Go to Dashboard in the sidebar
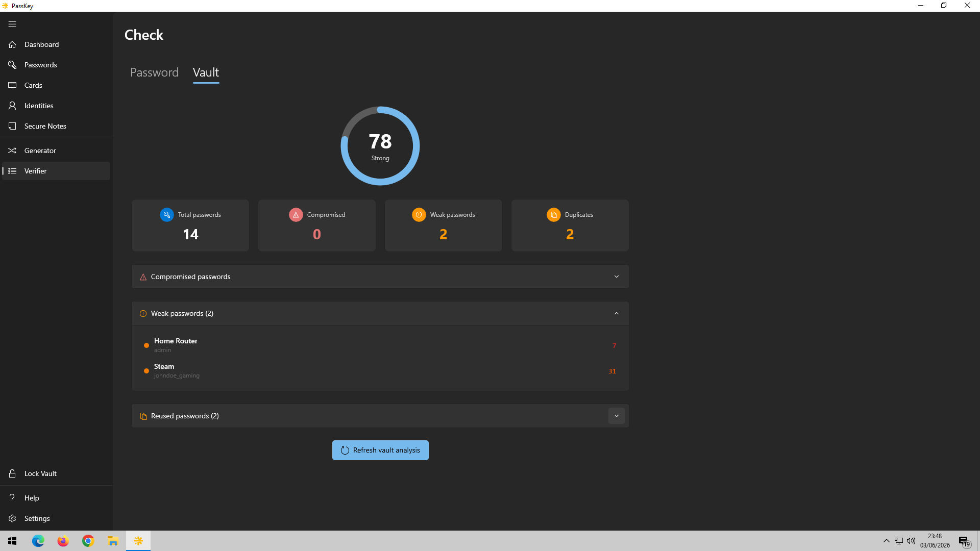This screenshot has height=551, width=980. [56, 44]
